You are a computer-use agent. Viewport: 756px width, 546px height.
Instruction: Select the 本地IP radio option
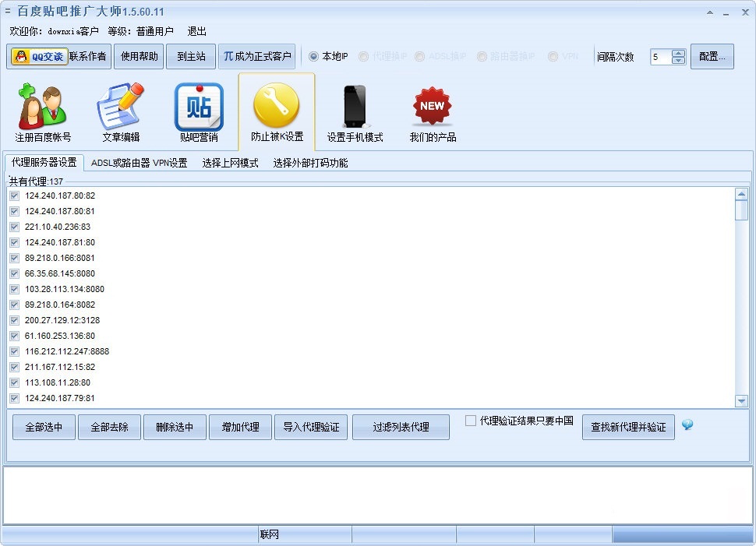312,55
